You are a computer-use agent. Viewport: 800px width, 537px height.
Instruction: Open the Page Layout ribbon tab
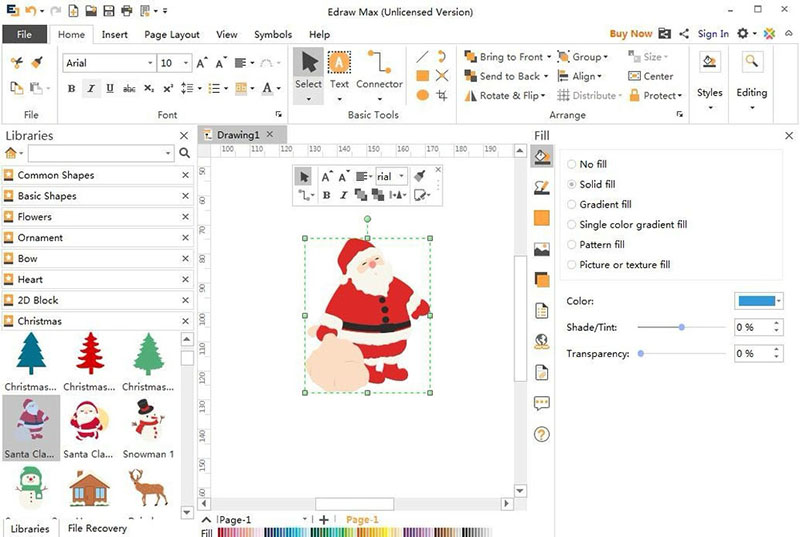pos(172,34)
